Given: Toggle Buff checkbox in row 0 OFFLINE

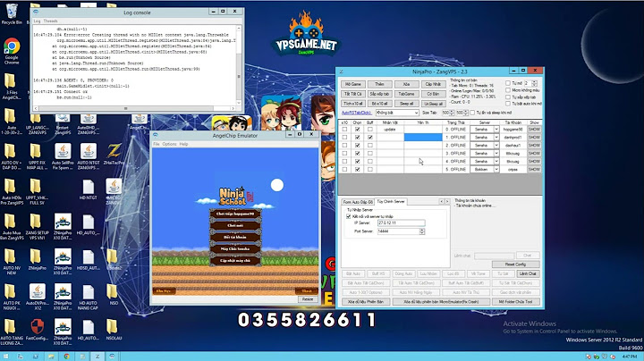Looking at the screenshot, I should [x=370, y=130].
